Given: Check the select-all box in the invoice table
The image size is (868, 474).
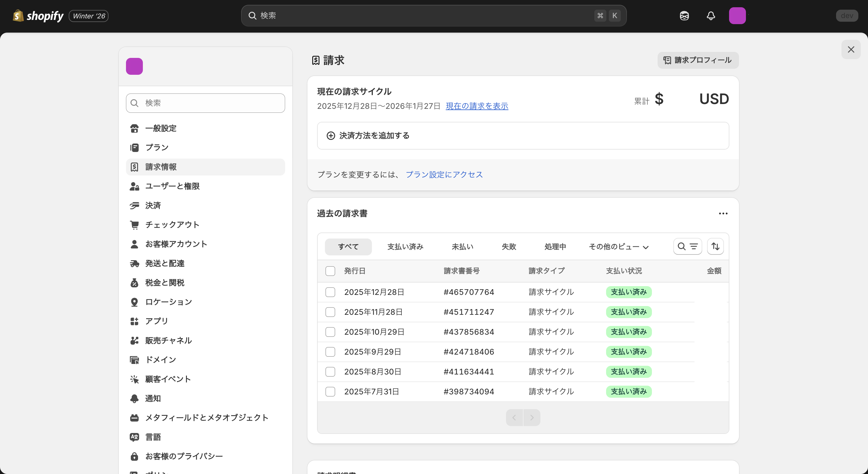Looking at the screenshot, I should (330, 271).
